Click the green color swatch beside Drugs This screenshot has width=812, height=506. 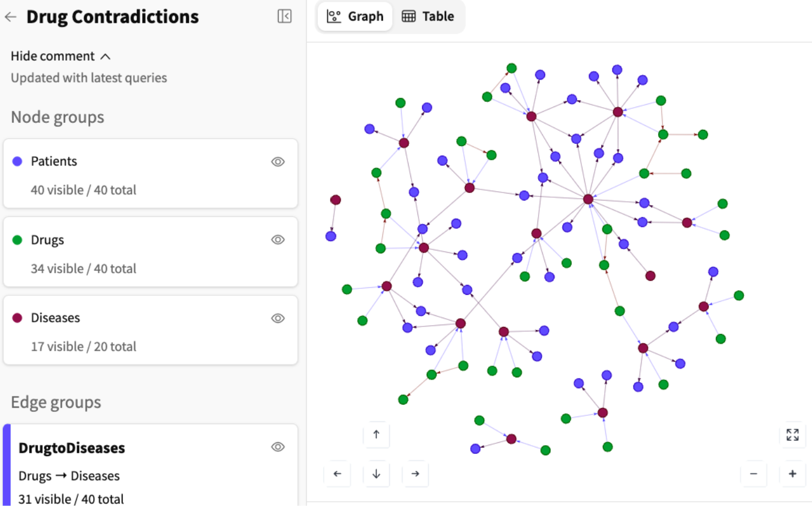[x=16, y=239]
